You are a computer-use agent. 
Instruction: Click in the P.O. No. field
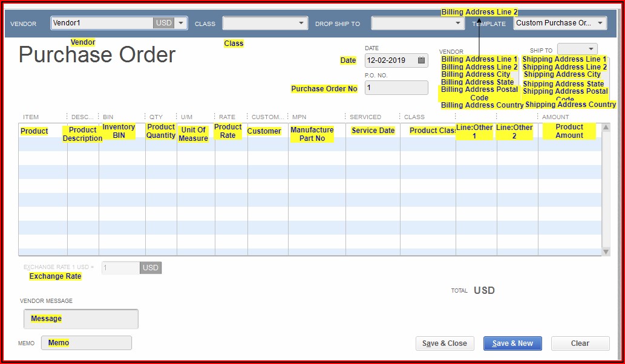point(396,88)
